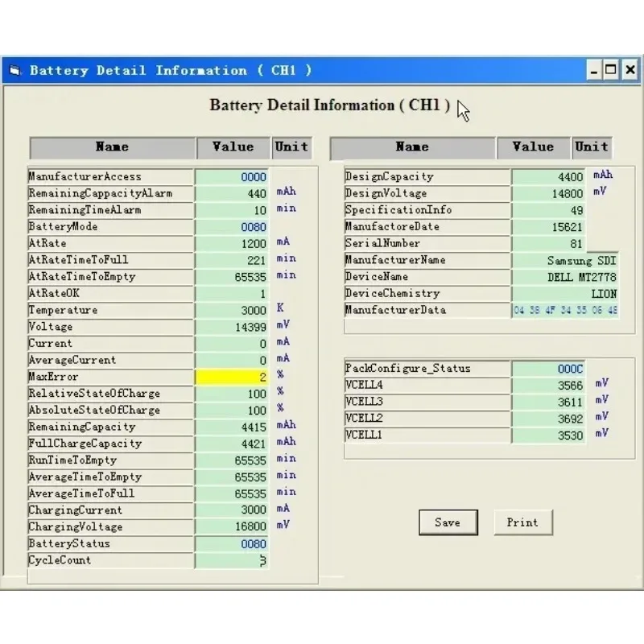This screenshot has height=644, width=644.
Task: Click the AverageTimeToEmpty value field
Action: pos(232,477)
